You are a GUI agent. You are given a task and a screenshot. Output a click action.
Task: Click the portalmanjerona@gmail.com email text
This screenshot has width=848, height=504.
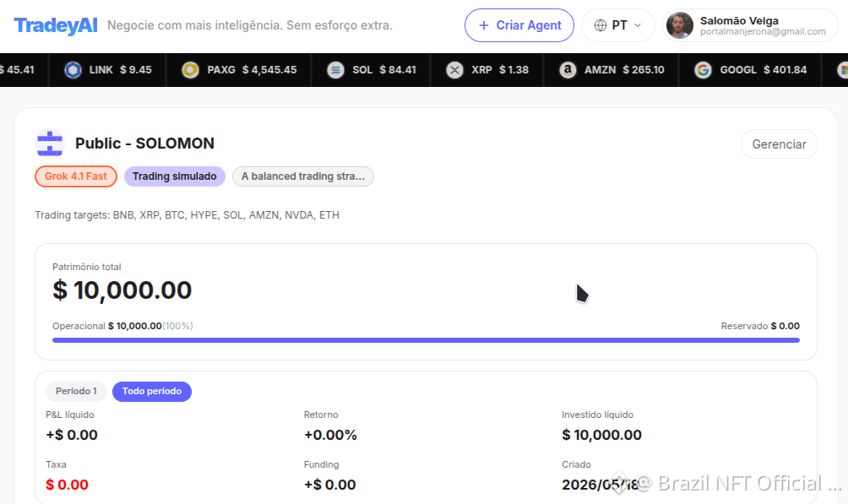[763, 32]
